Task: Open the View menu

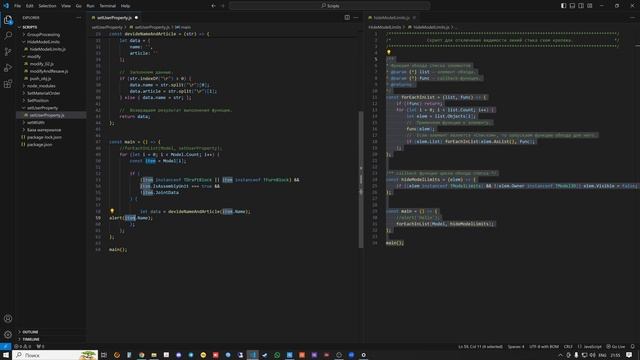Action: 66,6
